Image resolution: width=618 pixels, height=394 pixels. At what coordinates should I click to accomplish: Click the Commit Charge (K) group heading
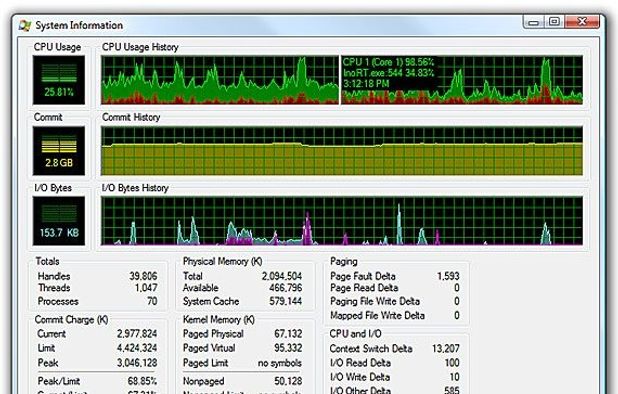point(71,320)
